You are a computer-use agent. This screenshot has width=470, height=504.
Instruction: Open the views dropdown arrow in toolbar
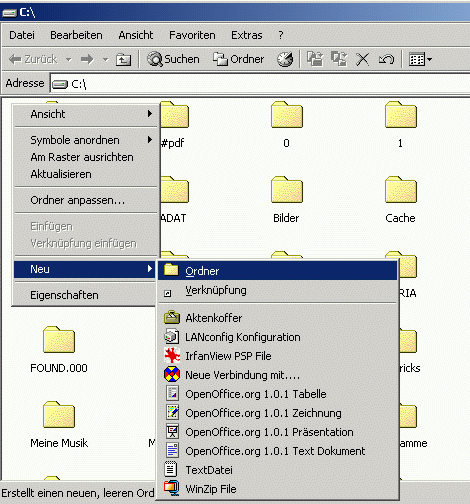tap(429, 60)
